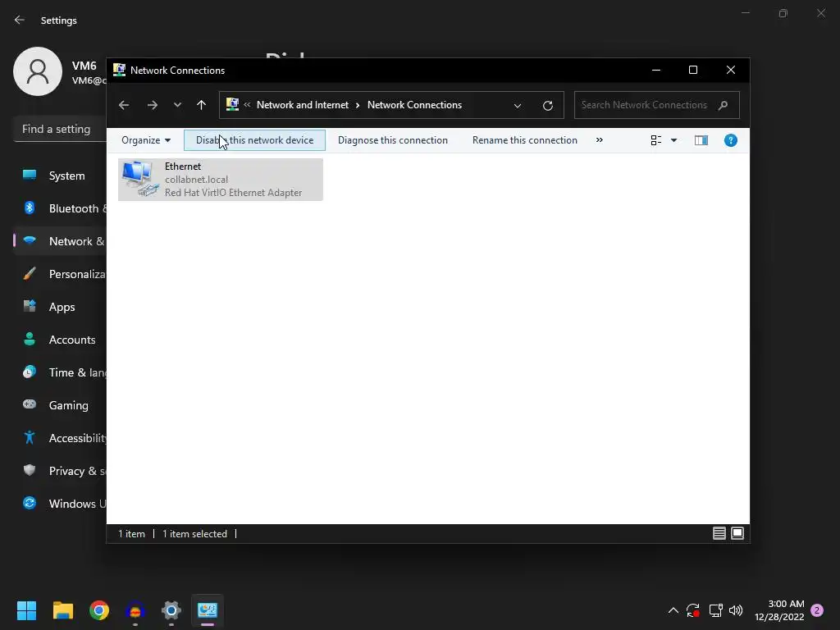Viewport: 840px width, 630px height.
Task: Focus the 'Find a setting' search box
Action: tap(59, 129)
